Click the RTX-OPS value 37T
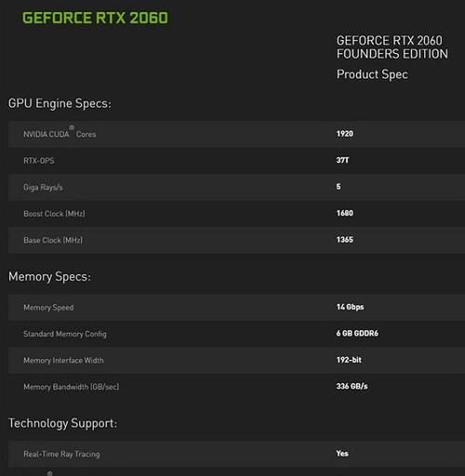Viewport: 465px width, 476px height. (x=342, y=160)
